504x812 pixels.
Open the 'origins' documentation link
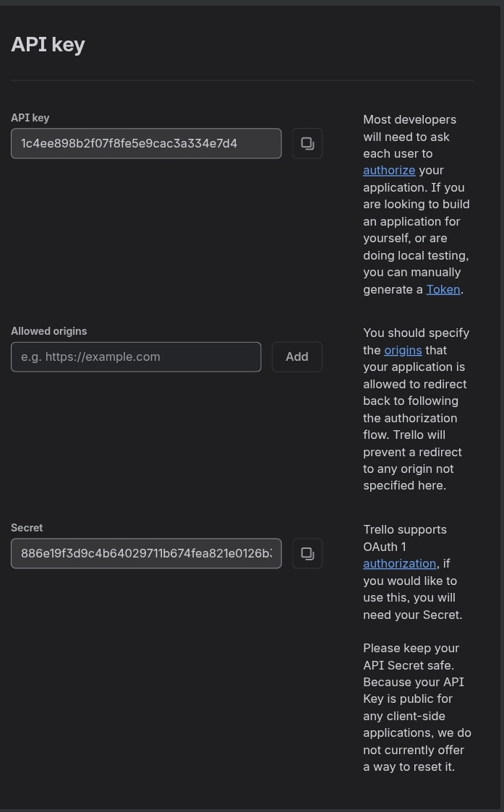[x=403, y=350]
